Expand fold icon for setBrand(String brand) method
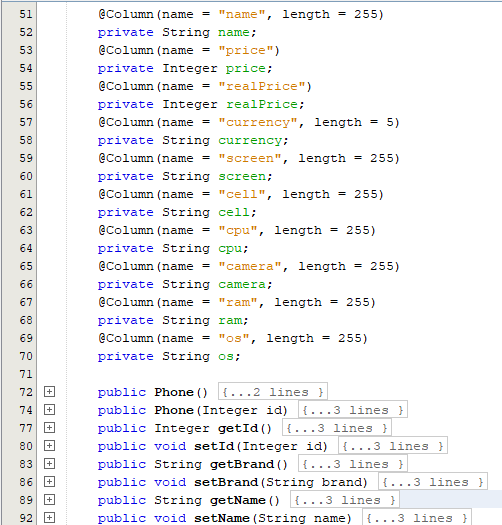 coord(49,482)
